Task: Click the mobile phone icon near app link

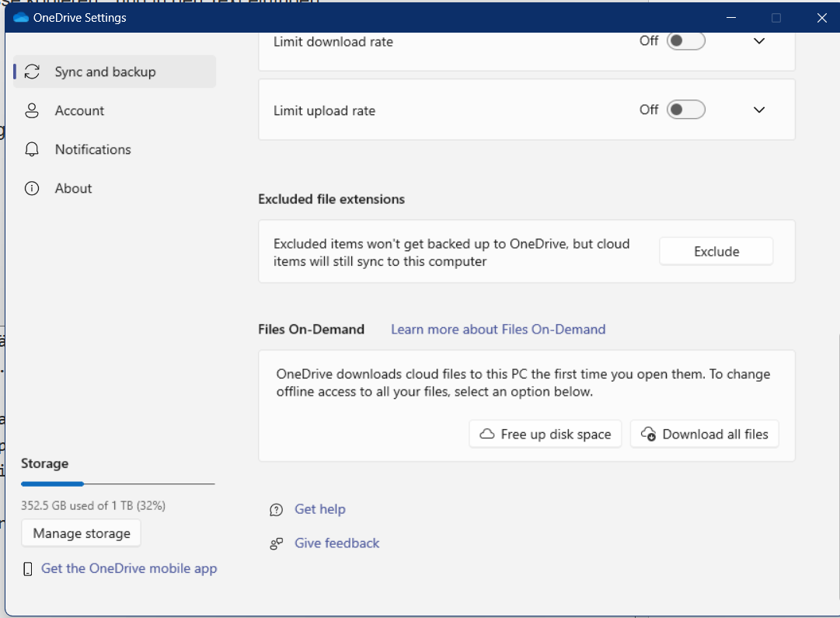Action: 28,569
